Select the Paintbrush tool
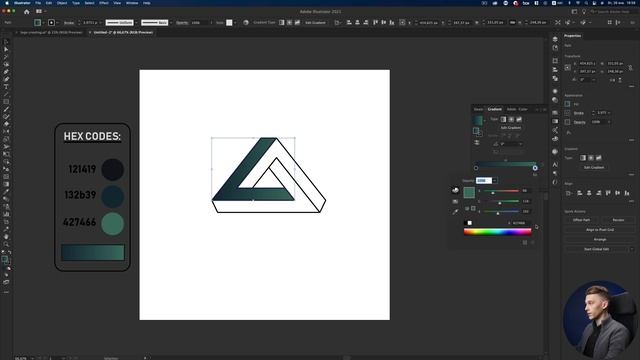 (6, 109)
